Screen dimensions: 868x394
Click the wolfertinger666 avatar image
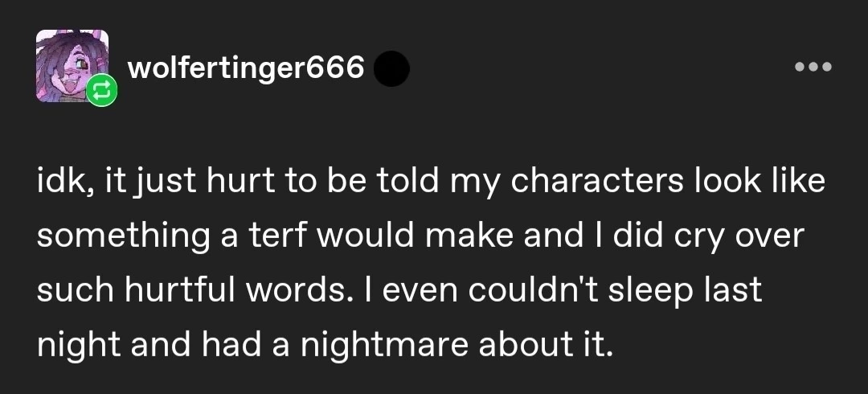pos(70,64)
